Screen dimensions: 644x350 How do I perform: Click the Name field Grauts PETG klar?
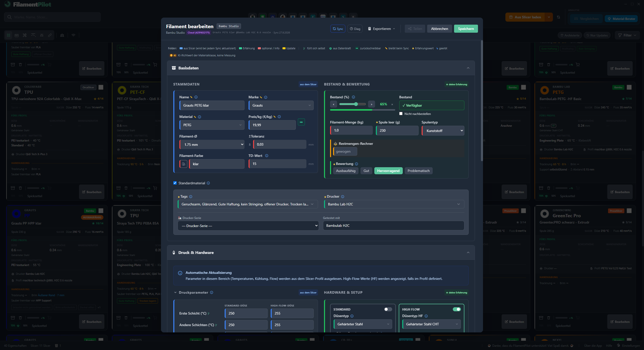(x=212, y=105)
